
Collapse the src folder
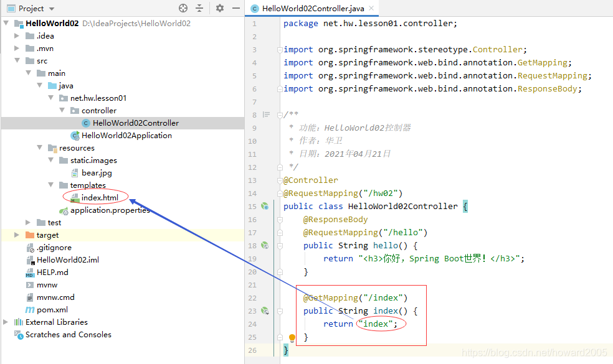(17, 60)
